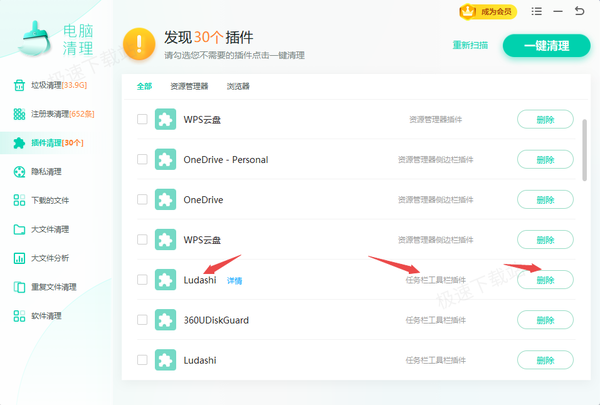The height and width of the screenshot is (405, 600).
Task: Click the 一键清理 button
Action: click(x=546, y=46)
